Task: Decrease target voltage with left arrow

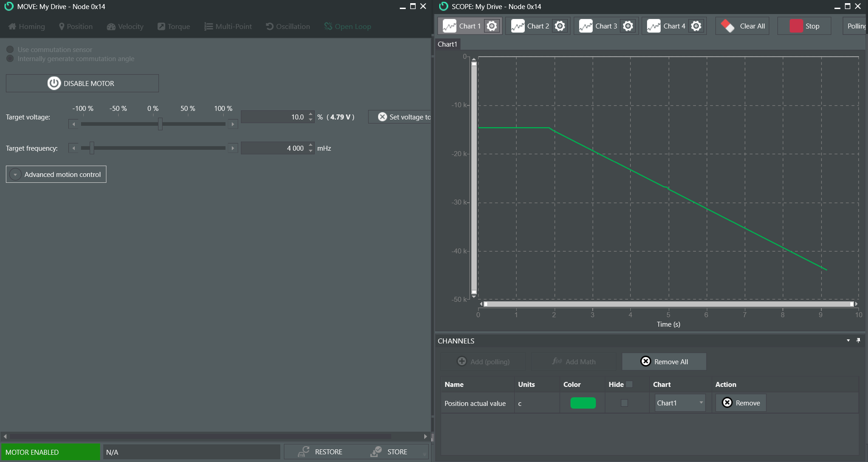Action: point(73,124)
